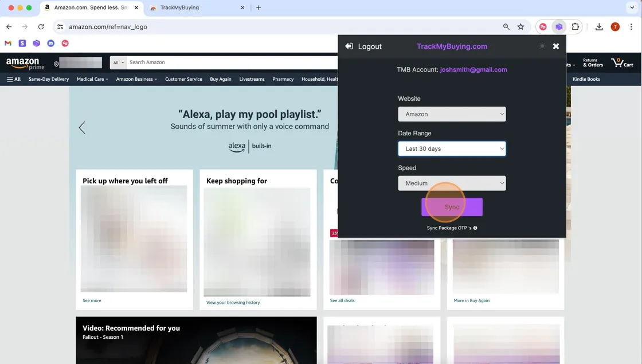642x364 pixels.
Task: Select the Amazon.com browser tab
Action: [92, 7]
